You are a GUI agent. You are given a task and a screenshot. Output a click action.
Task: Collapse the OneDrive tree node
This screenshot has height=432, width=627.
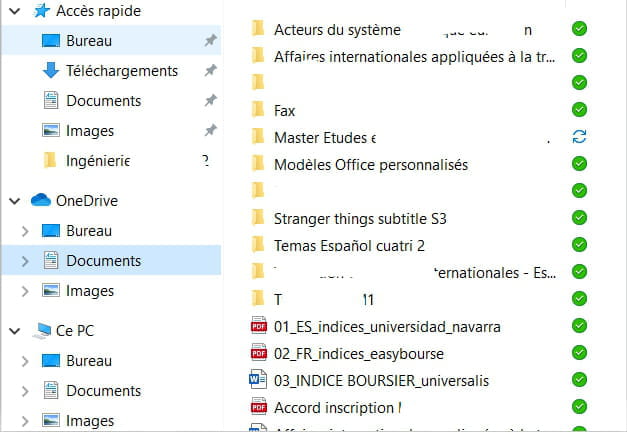click(x=14, y=200)
